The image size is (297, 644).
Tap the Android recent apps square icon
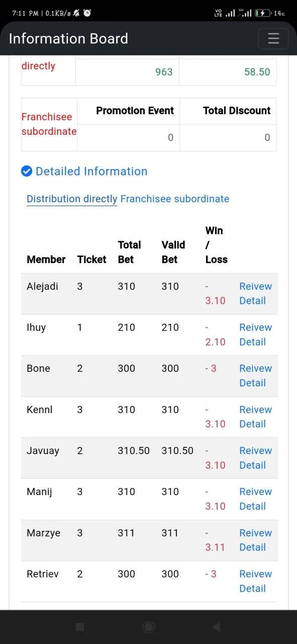pos(79,627)
